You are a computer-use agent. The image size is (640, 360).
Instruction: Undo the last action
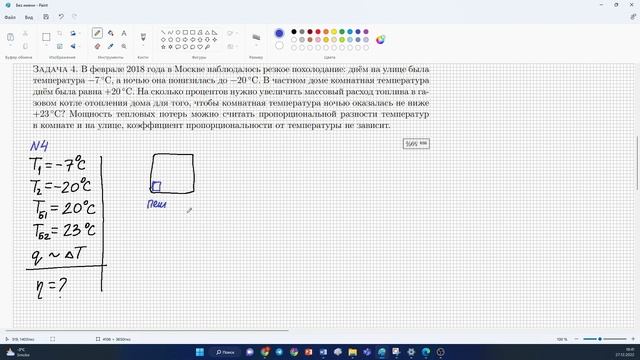(x=61, y=17)
